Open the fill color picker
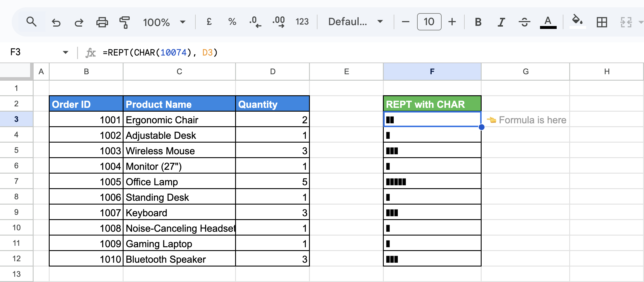The width and height of the screenshot is (644, 282). tap(577, 22)
